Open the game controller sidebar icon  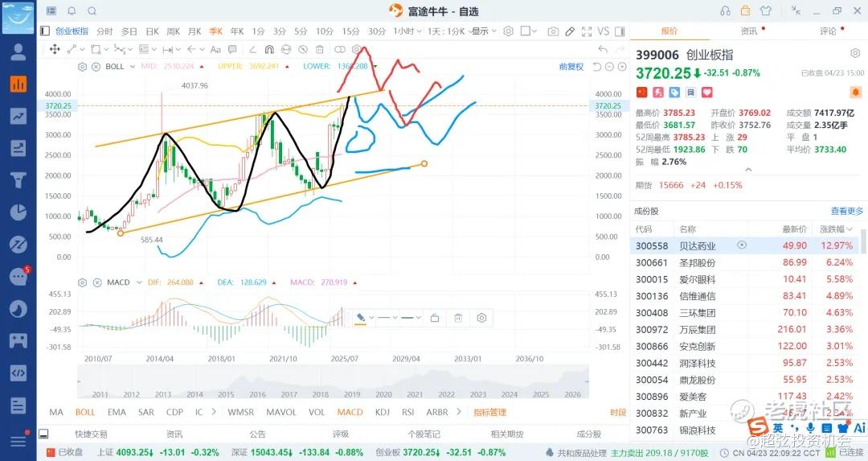pyautogui.click(x=18, y=340)
